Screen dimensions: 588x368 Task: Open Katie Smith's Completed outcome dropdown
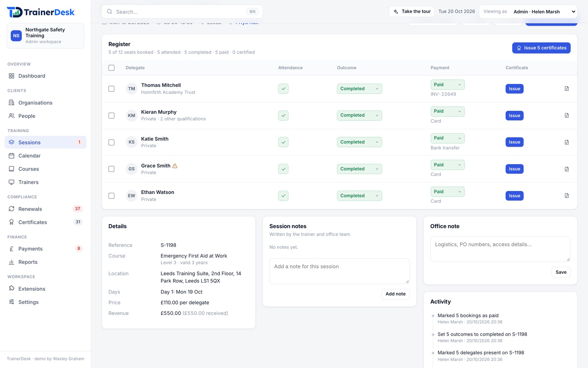coord(359,142)
